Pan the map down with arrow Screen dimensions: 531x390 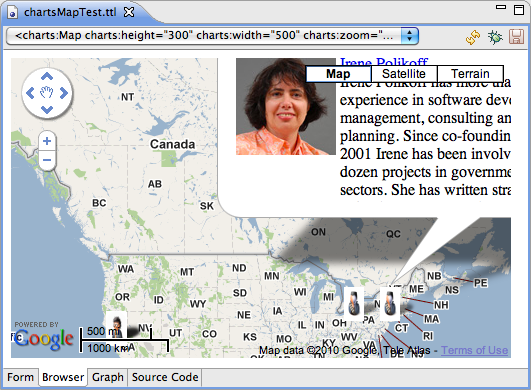[x=47, y=109]
